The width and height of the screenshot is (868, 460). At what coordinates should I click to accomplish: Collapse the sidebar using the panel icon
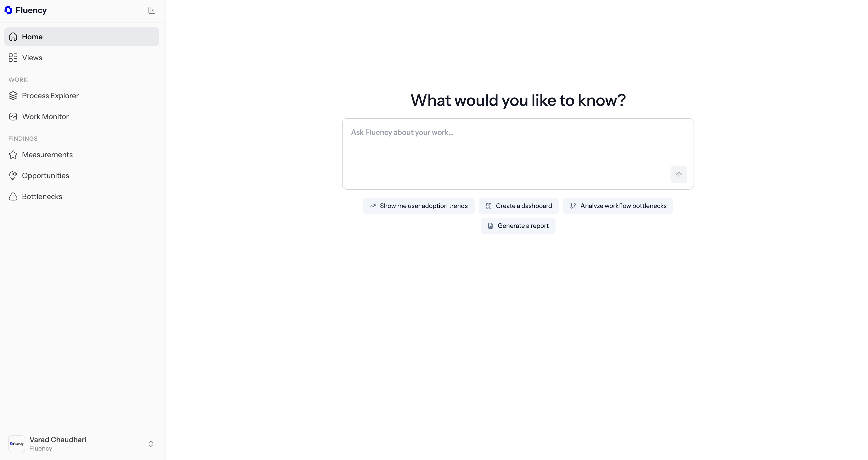(x=152, y=10)
